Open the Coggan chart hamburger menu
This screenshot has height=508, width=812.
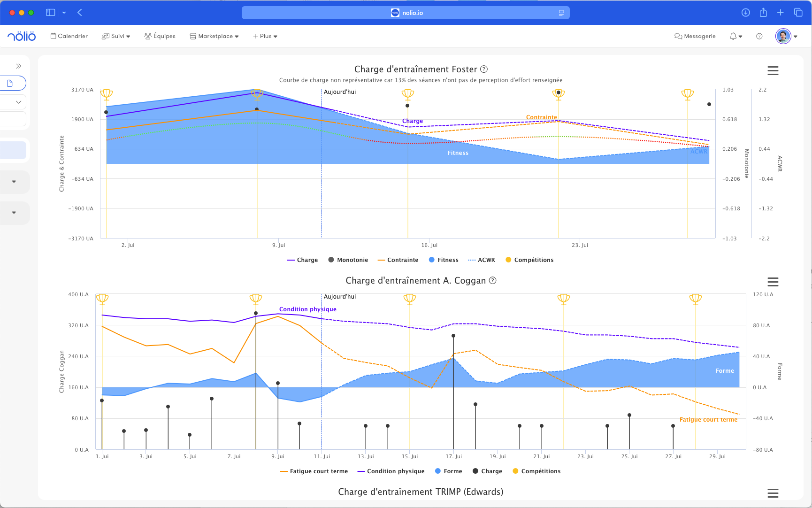[x=773, y=282]
